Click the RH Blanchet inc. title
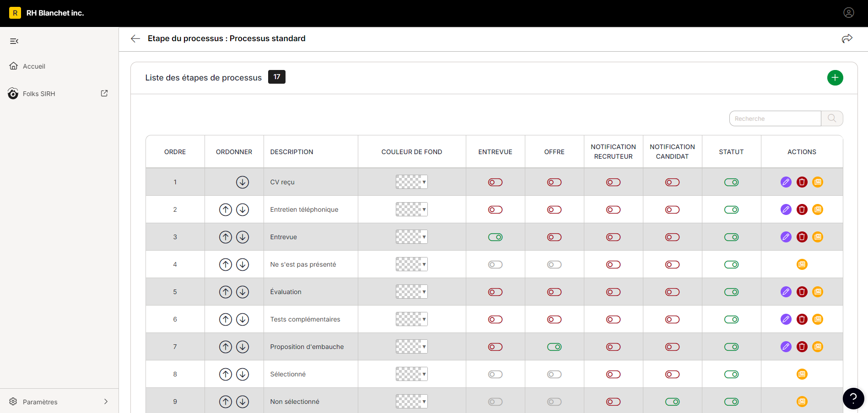 [x=55, y=13]
